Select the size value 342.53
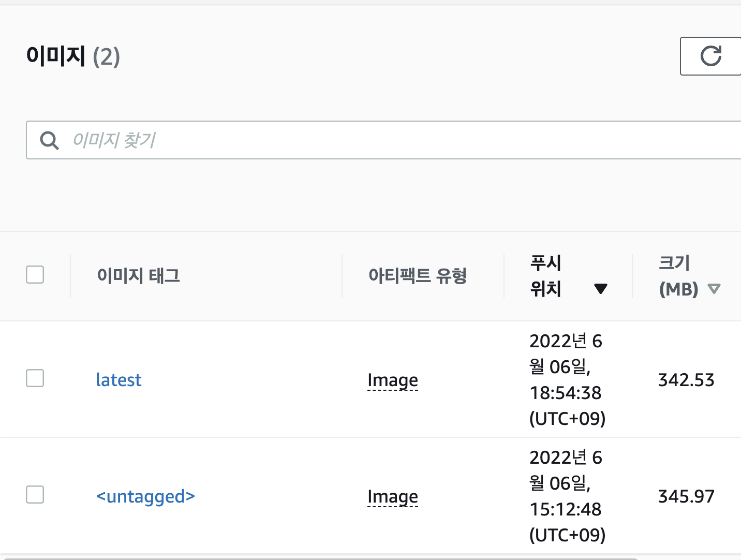This screenshot has height=560, width=741. [686, 380]
